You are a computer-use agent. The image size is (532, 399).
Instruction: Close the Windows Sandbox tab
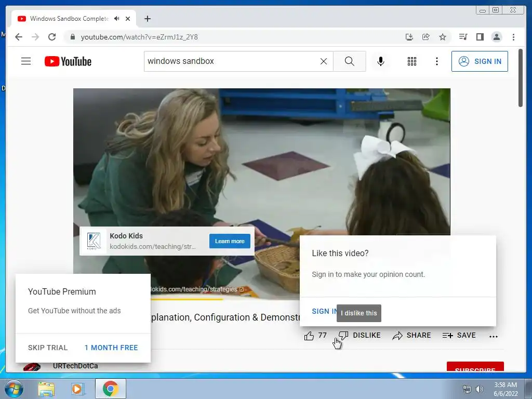(x=128, y=19)
